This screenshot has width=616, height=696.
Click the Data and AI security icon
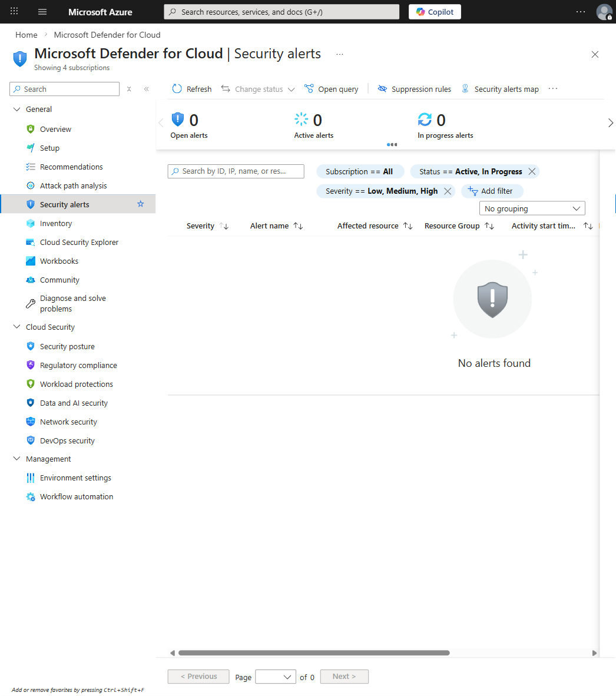[x=31, y=403]
